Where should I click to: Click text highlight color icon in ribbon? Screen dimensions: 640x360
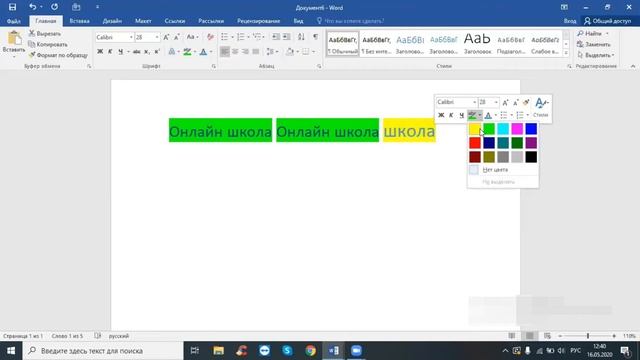pos(187,51)
